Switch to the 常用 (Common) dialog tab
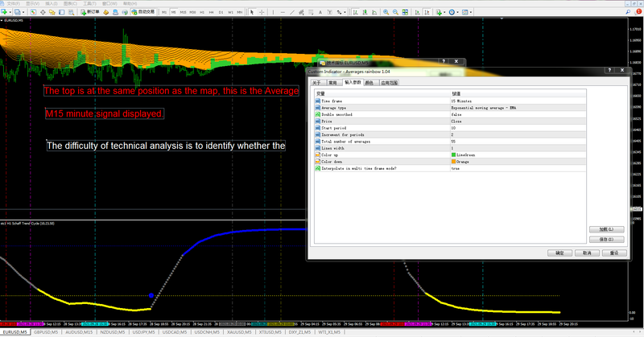This screenshot has height=337, width=644. click(x=332, y=82)
